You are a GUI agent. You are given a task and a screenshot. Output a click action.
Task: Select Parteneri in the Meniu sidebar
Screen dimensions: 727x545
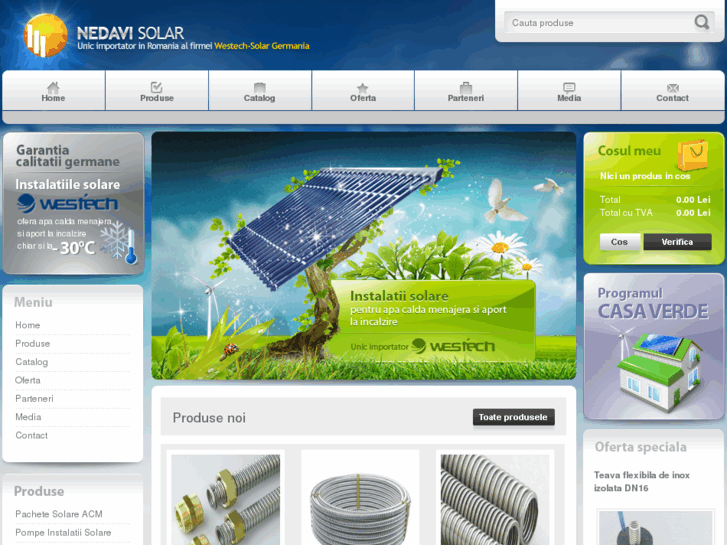34,398
